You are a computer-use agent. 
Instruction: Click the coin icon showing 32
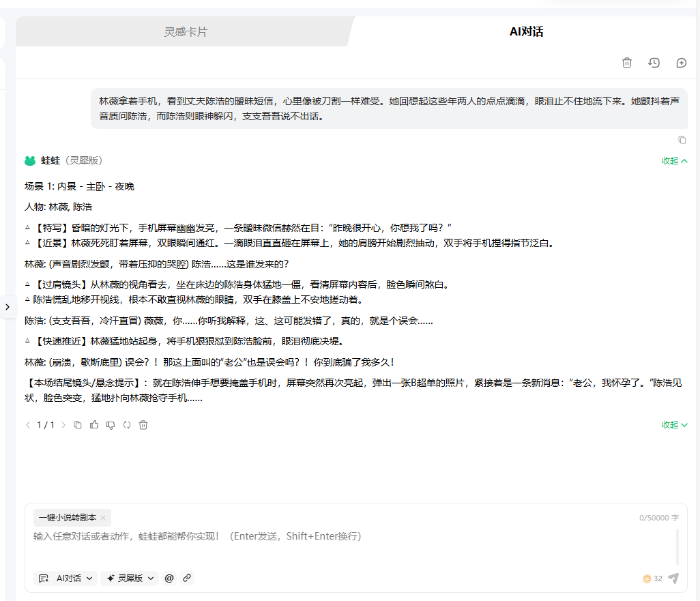[x=646, y=578]
